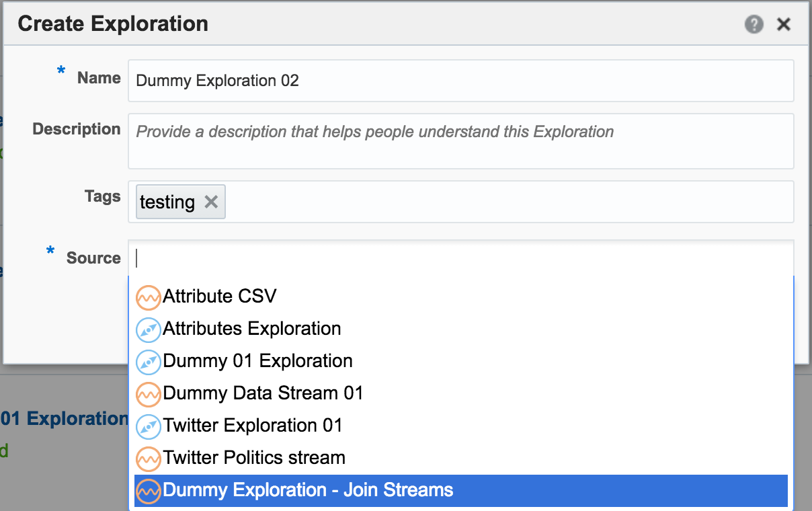Click the help question mark icon
The width and height of the screenshot is (812, 511).
(754, 25)
